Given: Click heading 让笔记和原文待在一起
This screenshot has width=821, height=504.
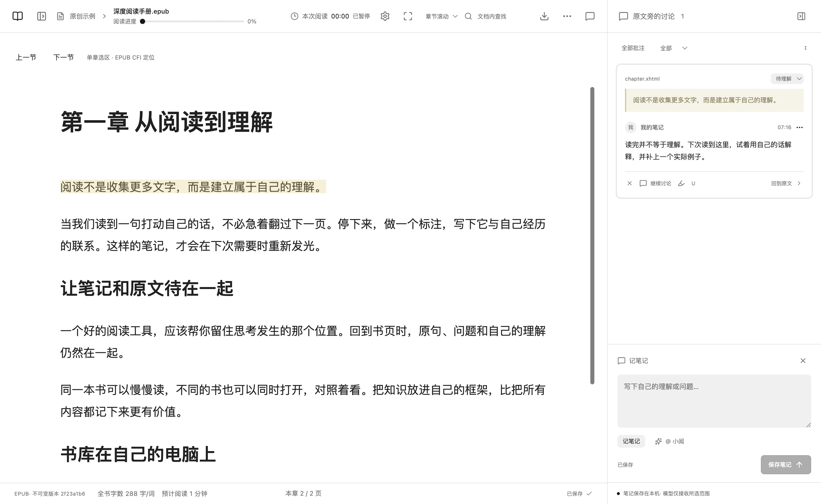Looking at the screenshot, I should click(147, 288).
